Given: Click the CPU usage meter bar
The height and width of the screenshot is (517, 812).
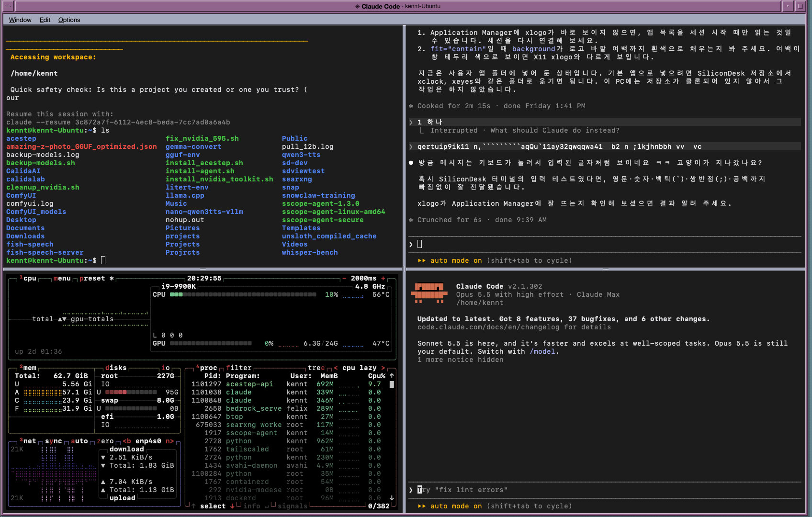Looking at the screenshot, I should coord(243,294).
